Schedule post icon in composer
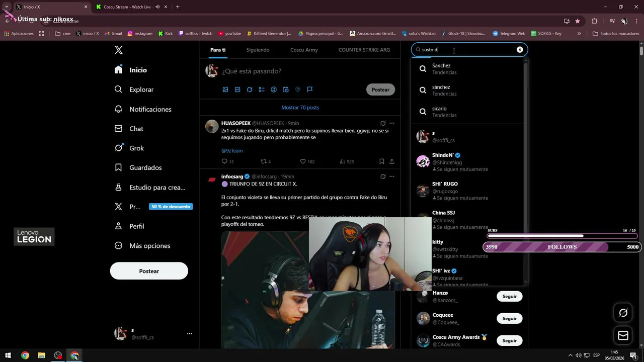The width and height of the screenshot is (644, 362). (286, 89)
